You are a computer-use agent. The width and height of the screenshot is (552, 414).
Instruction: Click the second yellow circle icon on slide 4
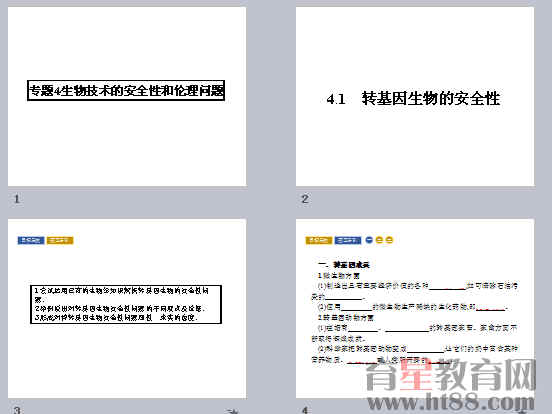389,240
